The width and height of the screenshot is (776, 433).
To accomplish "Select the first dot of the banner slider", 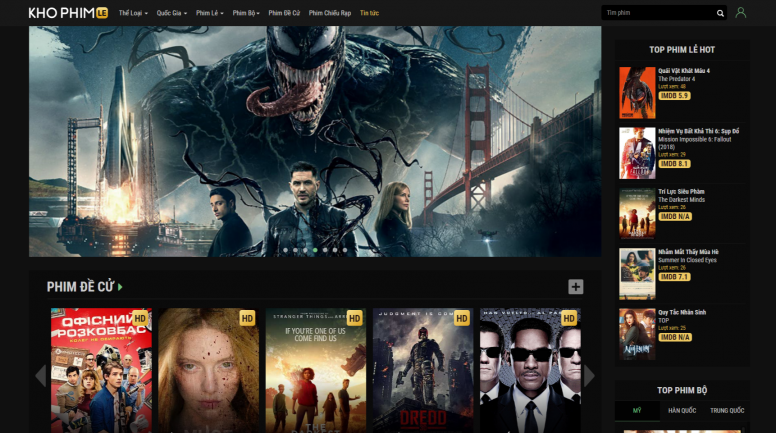I will click(x=285, y=250).
